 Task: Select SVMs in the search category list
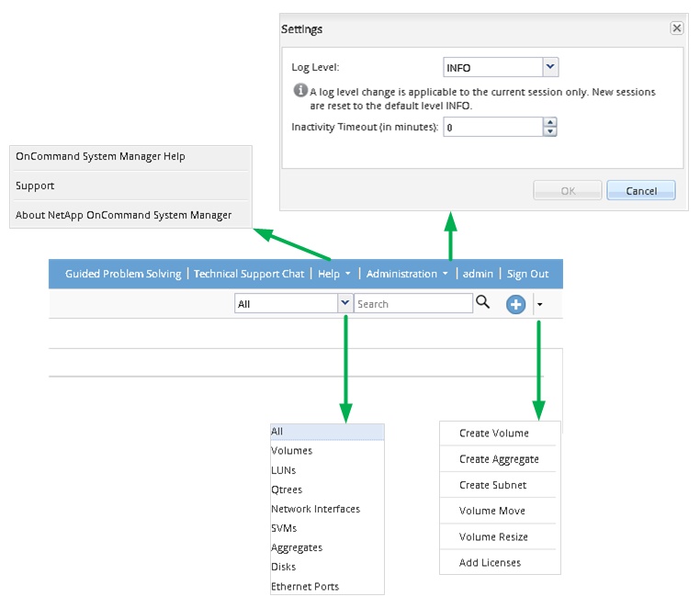click(x=327, y=528)
